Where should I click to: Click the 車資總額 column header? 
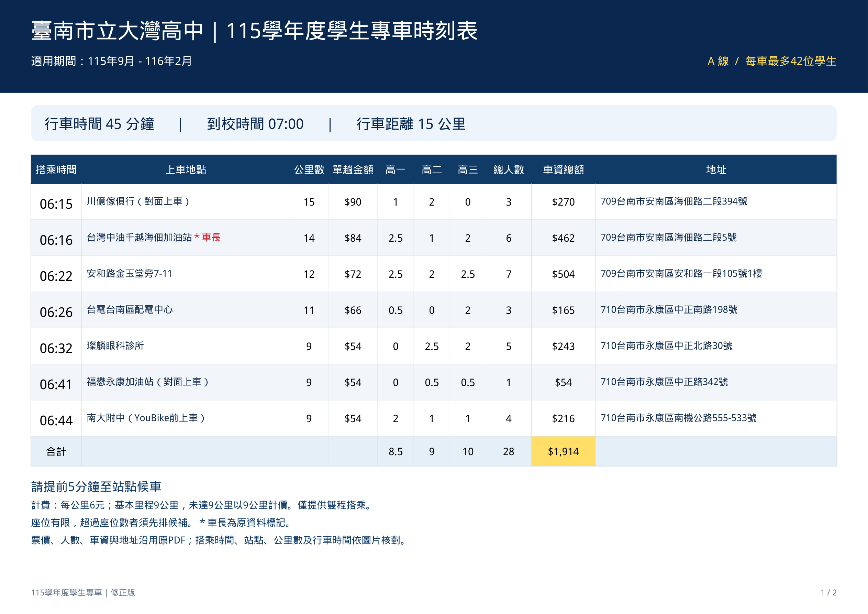[x=563, y=169]
